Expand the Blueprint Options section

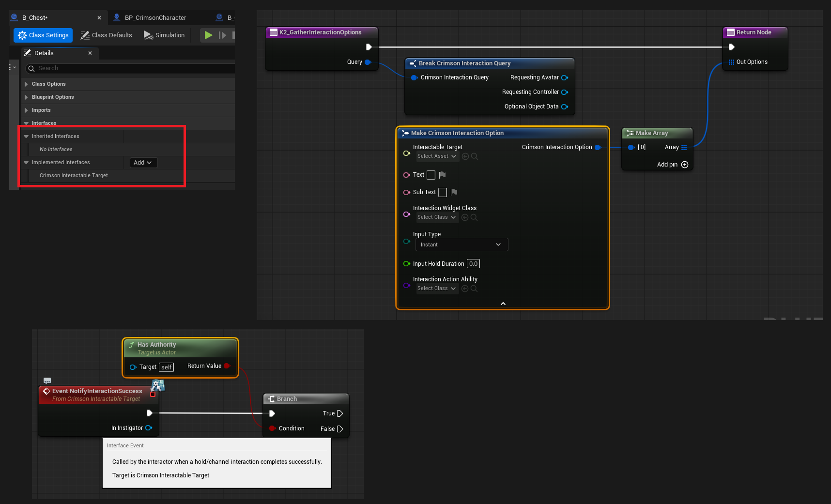(x=26, y=97)
